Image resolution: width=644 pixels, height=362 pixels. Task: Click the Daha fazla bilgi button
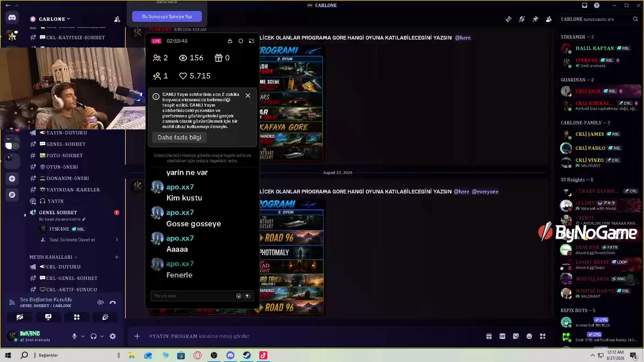click(x=180, y=137)
